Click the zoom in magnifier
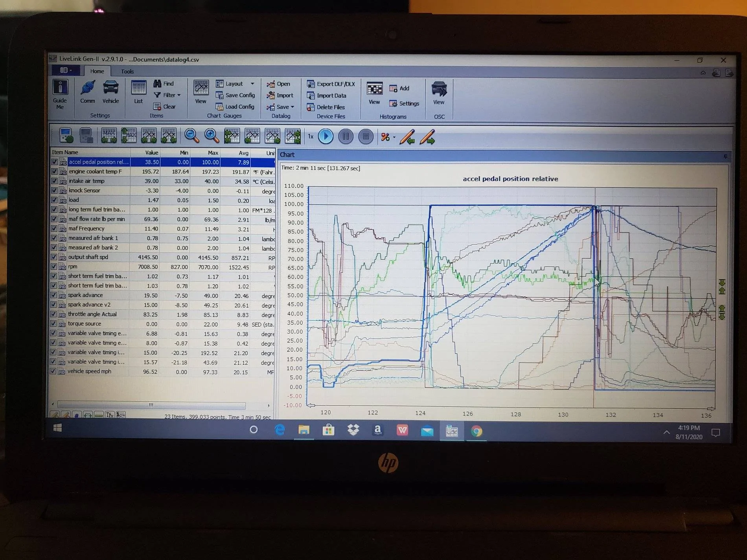 (212, 136)
